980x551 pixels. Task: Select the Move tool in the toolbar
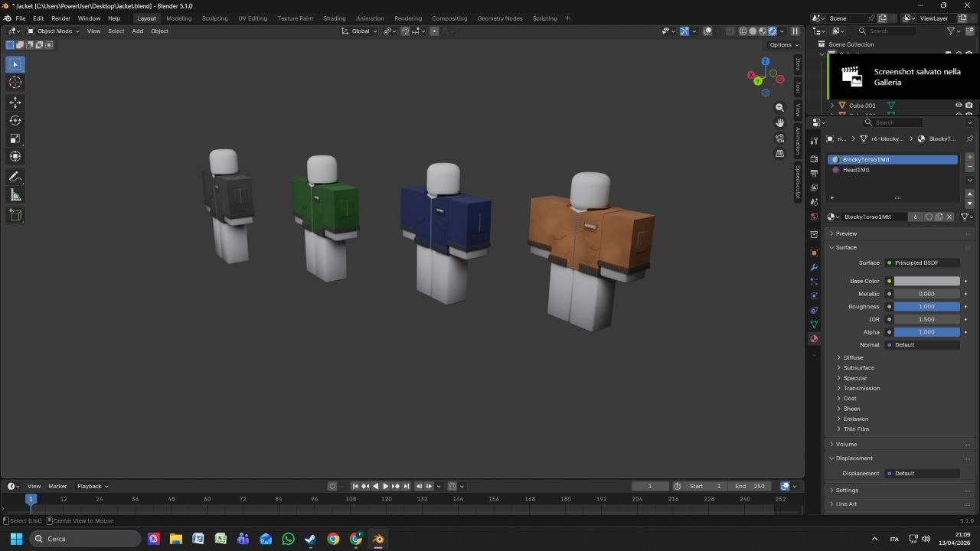click(x=15, y=102)
